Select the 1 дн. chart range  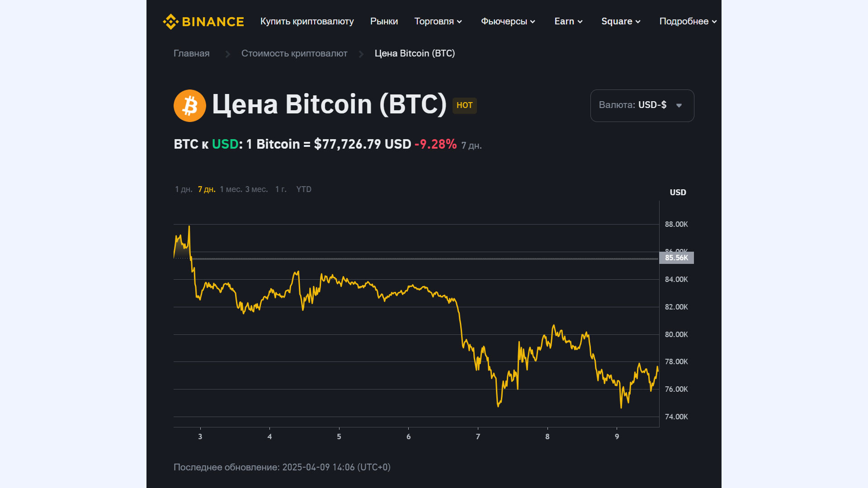point(184,189)
